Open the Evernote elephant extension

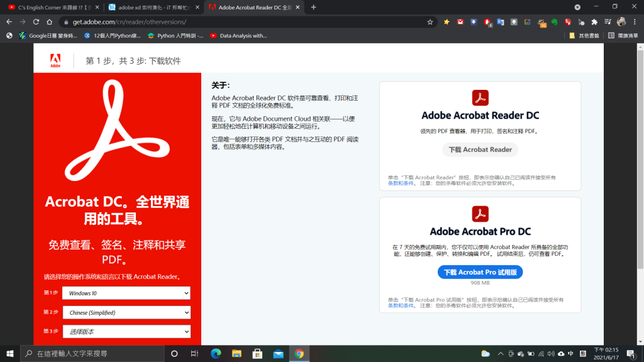click(x=555, y=22)
